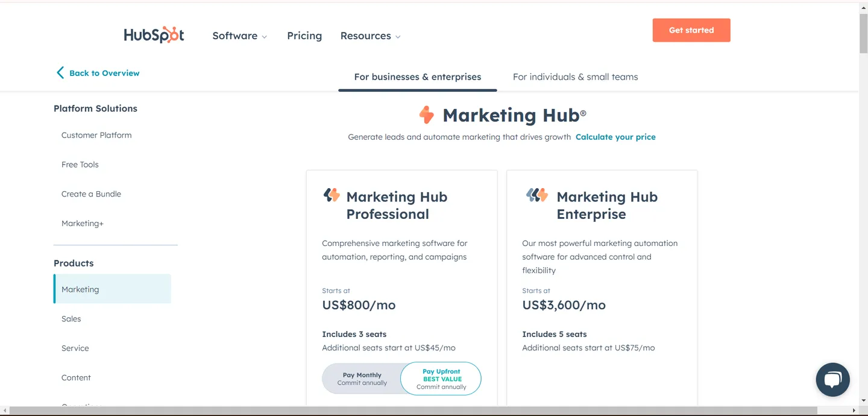Open Create a Bundle in sidebar
This screenshot has width=868, height=416.
click(x=91, y=194)
